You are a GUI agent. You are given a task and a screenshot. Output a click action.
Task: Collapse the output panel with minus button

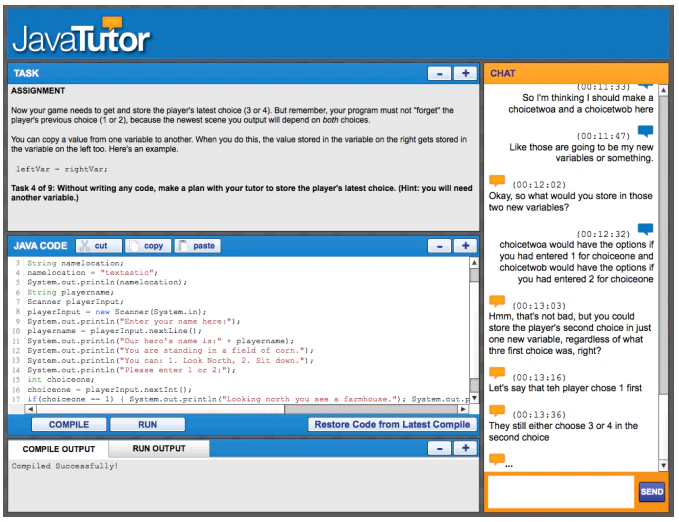(439, 448)
